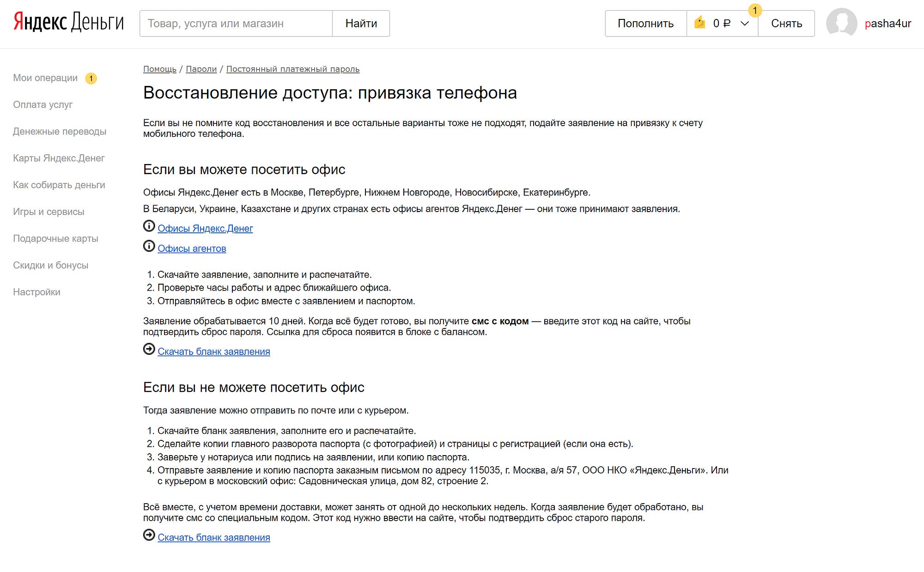Open Настройки in the sidebar
924x572 pixels.
(36, 292)
